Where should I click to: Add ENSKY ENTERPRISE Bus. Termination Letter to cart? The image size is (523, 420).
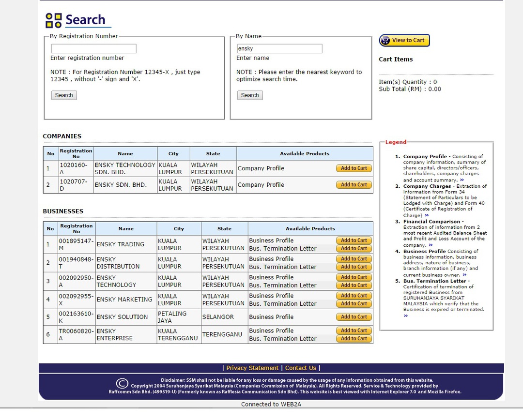[x=354, y=339]
